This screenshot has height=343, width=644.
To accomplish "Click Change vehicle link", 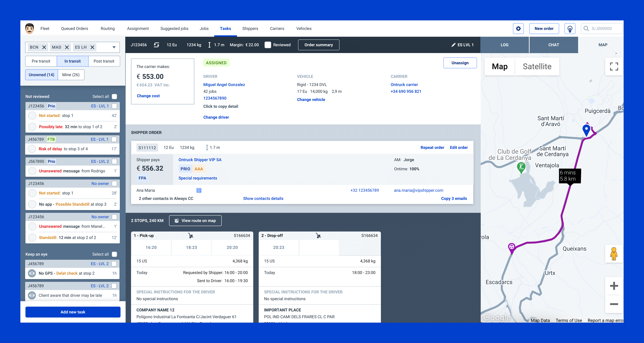I will point(311,100).
